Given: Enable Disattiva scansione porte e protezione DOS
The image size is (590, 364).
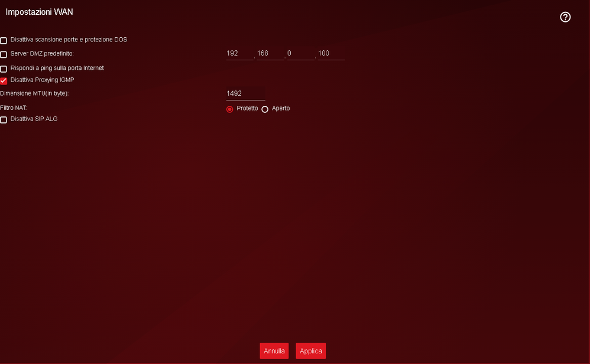Looking at the screenshot, I should coord(4,41).
